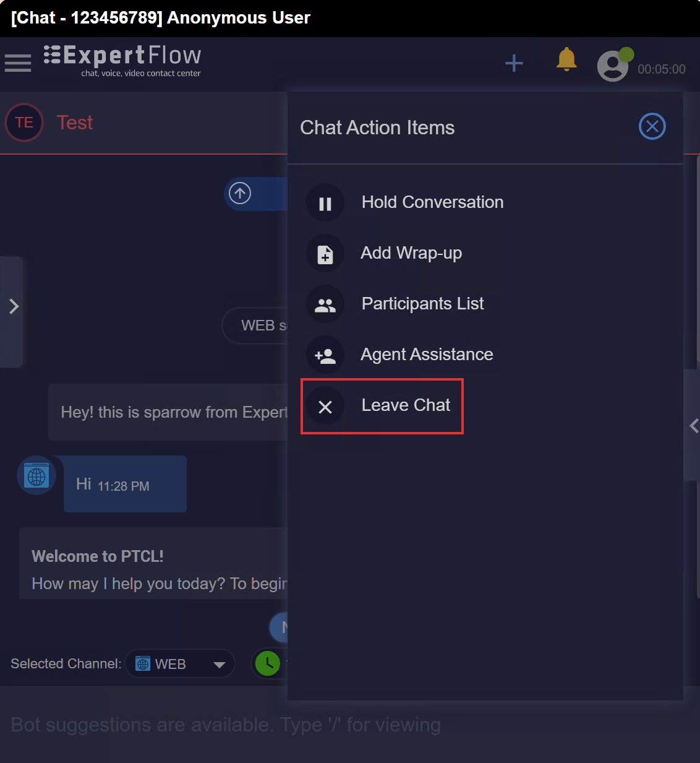
Task: Click the plus icon in header
Action: [514, 63]
